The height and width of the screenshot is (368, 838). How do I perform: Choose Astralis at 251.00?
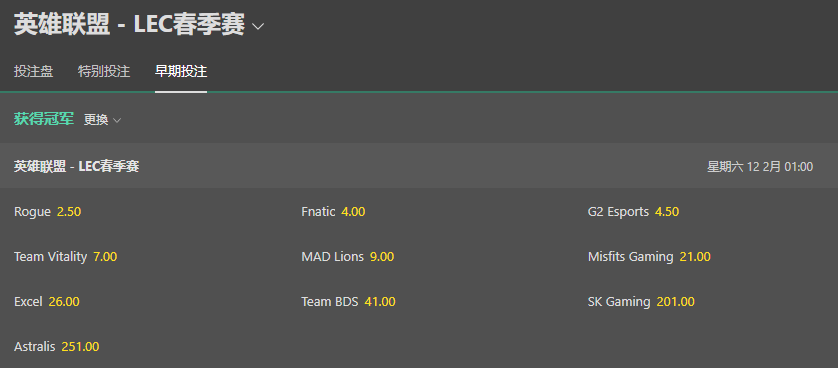coord(57,347)
